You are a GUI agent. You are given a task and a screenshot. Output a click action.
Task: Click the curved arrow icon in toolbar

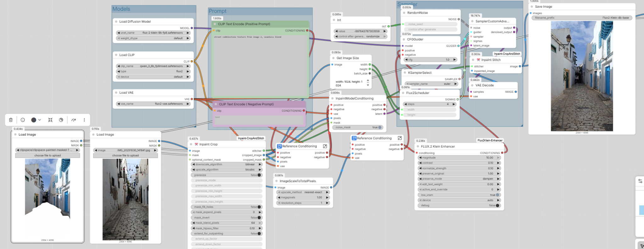pos(74,120)
